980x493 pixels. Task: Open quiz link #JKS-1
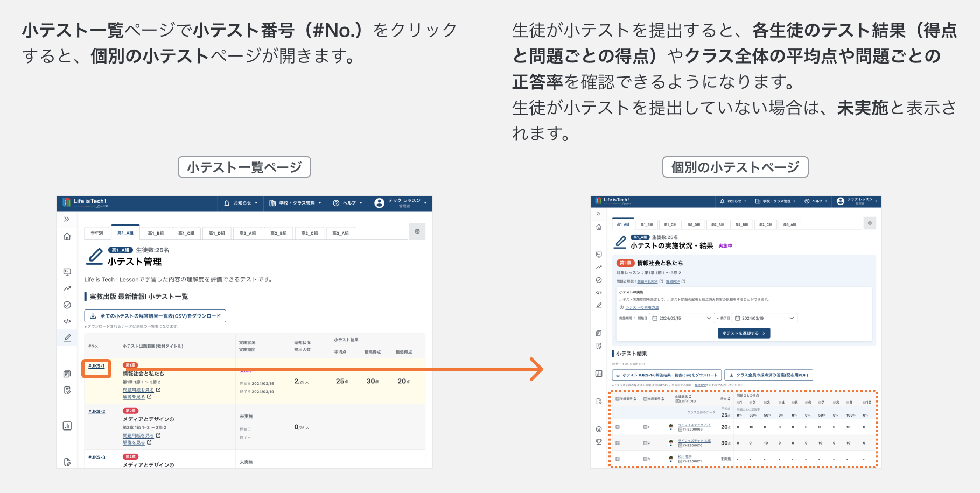96,366
